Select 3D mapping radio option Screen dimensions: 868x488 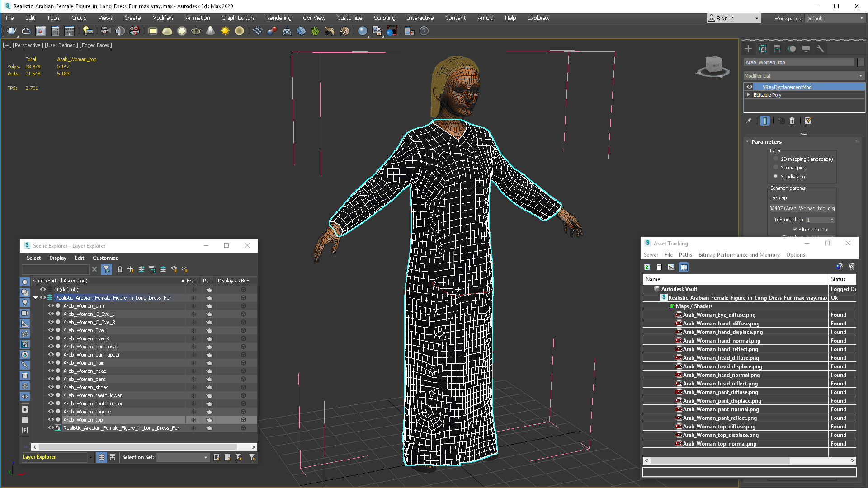[x=776, y=168]
